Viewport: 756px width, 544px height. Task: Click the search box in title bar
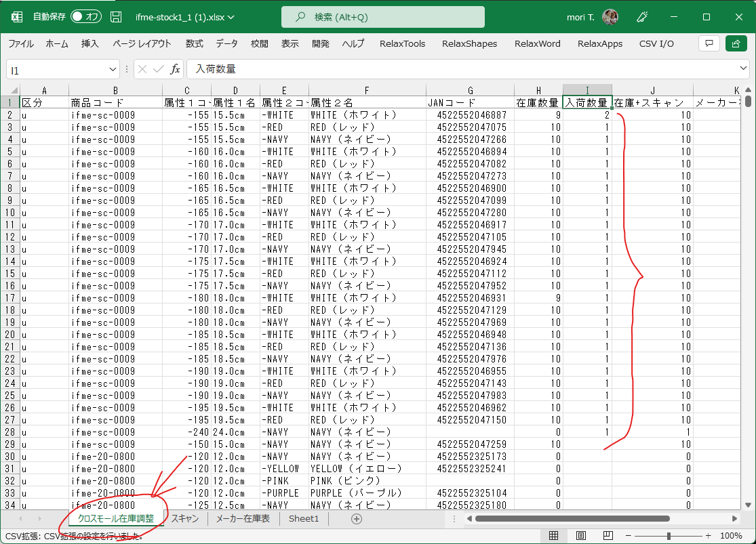382,17
